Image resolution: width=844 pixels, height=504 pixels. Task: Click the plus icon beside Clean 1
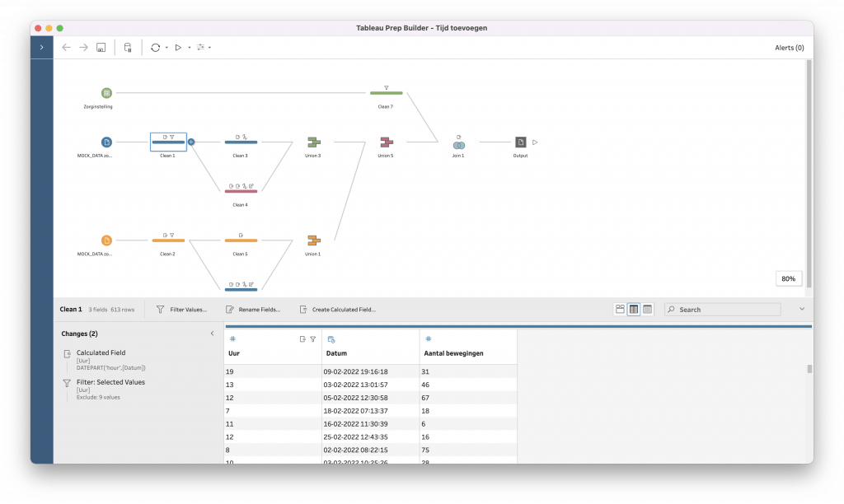pyautogui.click(x=191, y=142)
